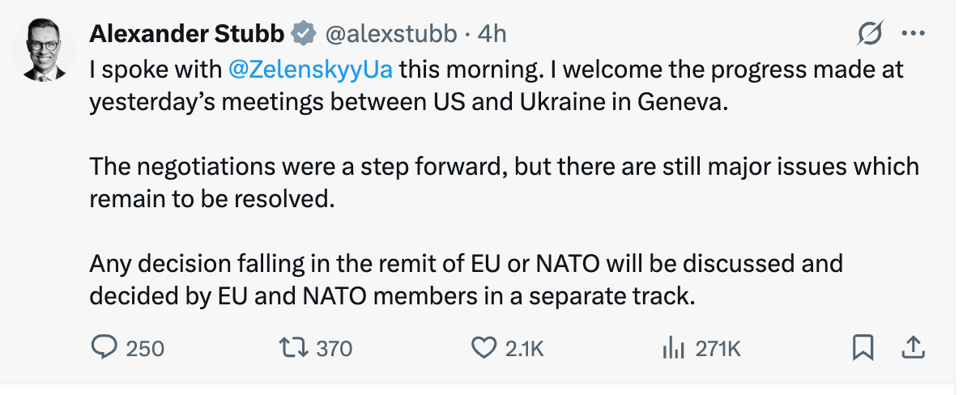
Task: Open Alexander Stubb's profile picture
Action: point(43,49)
